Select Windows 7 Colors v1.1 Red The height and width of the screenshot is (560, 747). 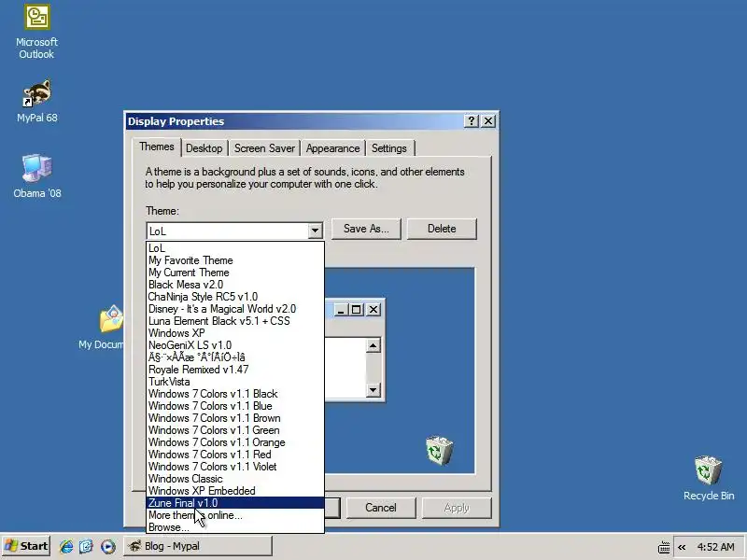coord(235,455)
